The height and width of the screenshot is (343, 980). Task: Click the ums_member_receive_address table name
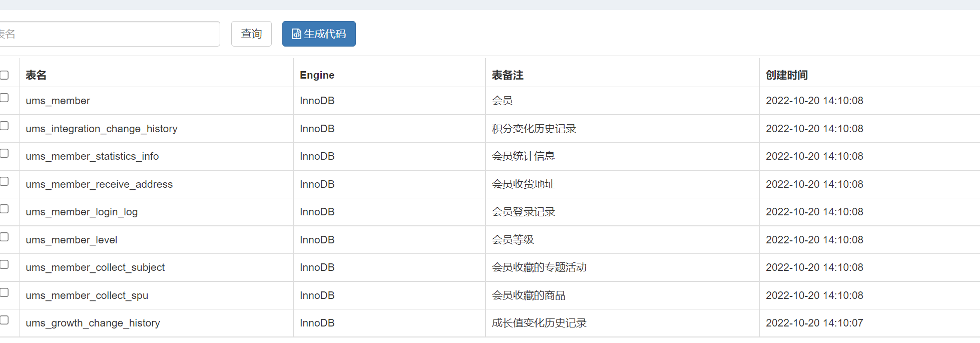(99, 184)
